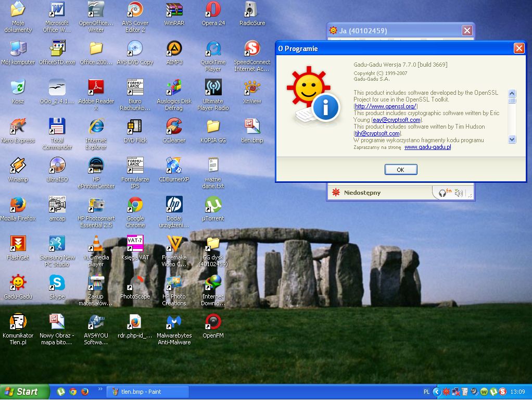The height and width of the screenshot is (400, 532).
Task: Close the O Programie dialog
Action: [519, 48]
